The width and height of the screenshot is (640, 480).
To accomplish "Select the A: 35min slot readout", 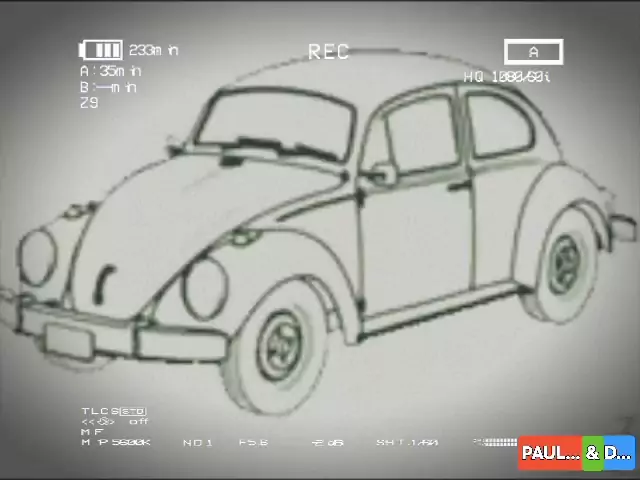I will coord(110,71).
